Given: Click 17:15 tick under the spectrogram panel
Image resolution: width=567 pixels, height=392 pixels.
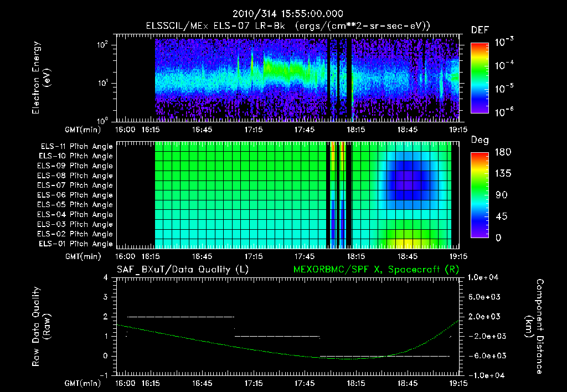Looking at the screenshot, I should point(254,130).
